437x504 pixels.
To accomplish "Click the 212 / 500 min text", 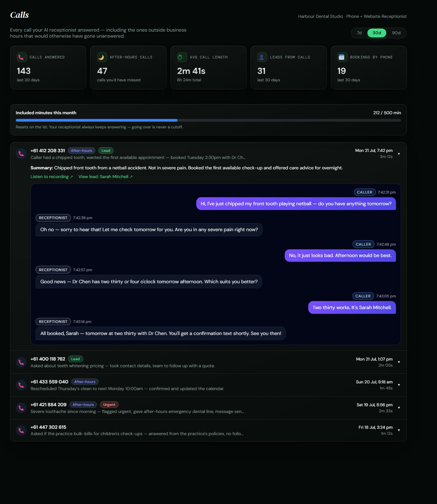I will 387,113.
